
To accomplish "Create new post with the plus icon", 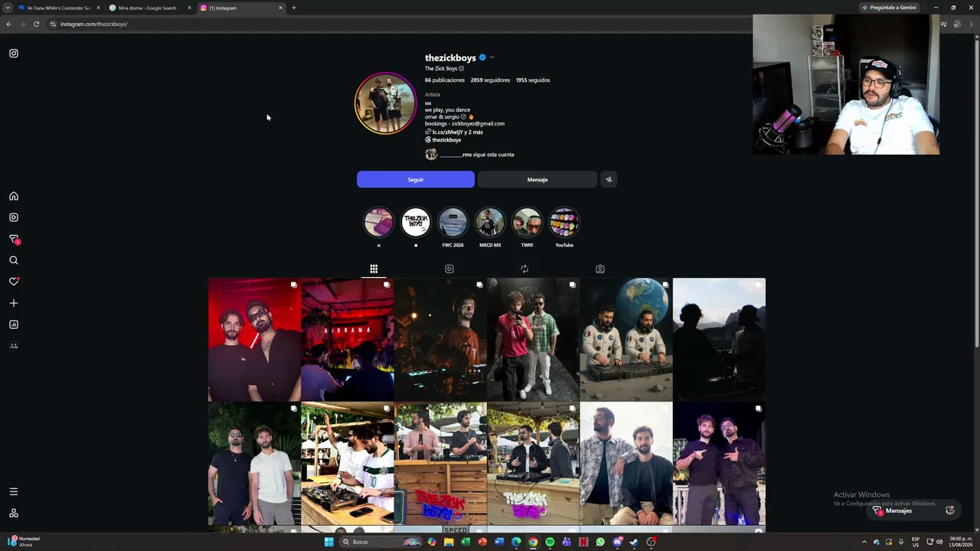I will coord(14,303).
